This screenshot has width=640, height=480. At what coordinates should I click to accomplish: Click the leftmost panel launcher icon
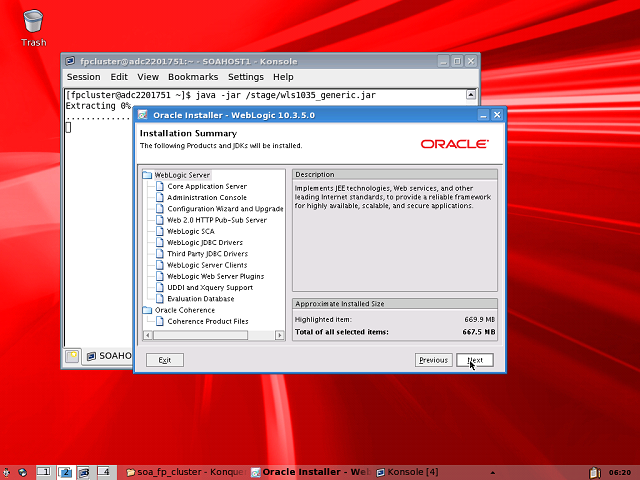point(6,472)
